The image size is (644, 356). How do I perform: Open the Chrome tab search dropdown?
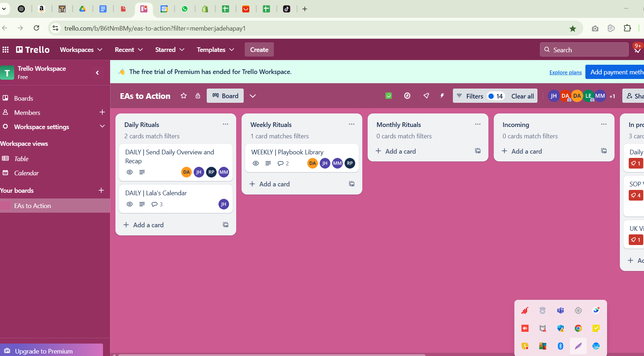(4, 9)
